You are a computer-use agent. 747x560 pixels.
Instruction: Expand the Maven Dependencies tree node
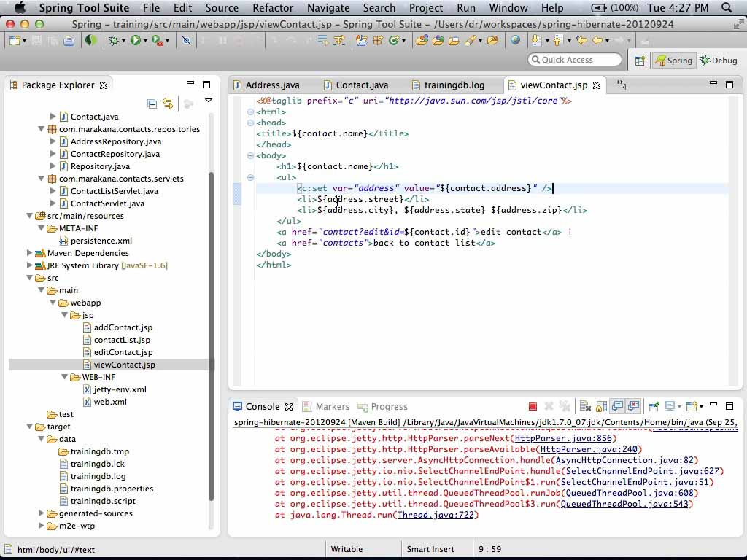30,253
